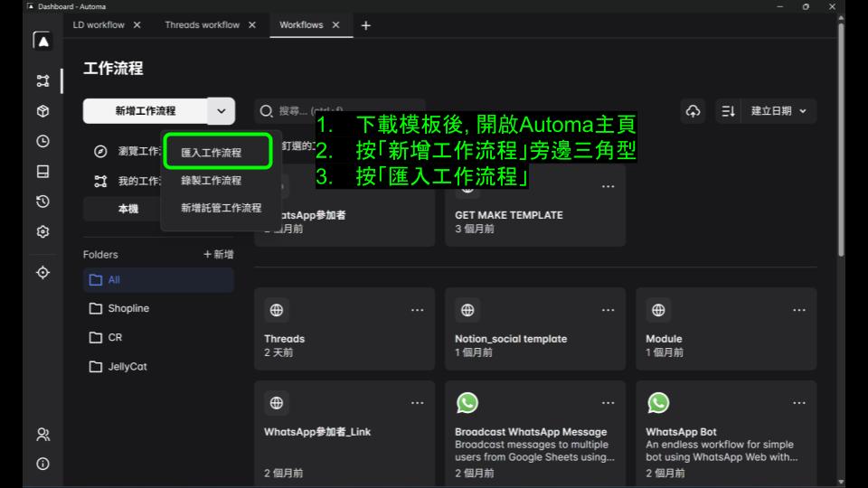Open more options on WhatsApp參加者_Link card
The height and width of the screenshot is (488, 868).
coord(418,403)
